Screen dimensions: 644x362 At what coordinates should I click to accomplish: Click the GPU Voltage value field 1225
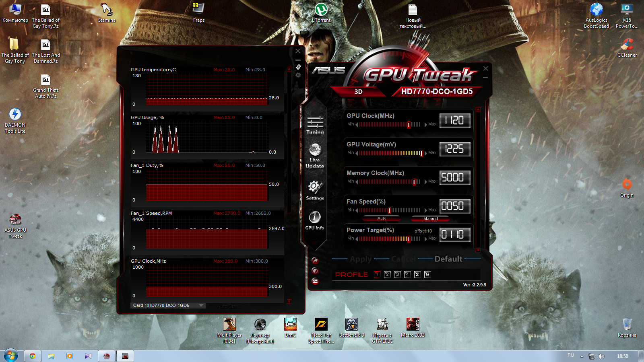[x=455, y=149]
